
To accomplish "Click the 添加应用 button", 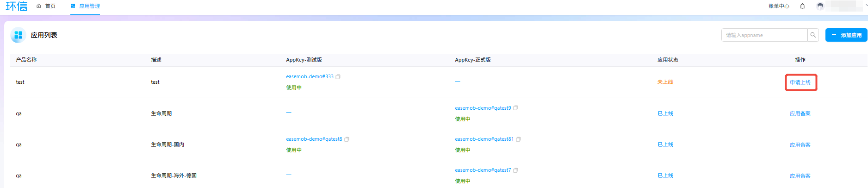I will point(846,35).
